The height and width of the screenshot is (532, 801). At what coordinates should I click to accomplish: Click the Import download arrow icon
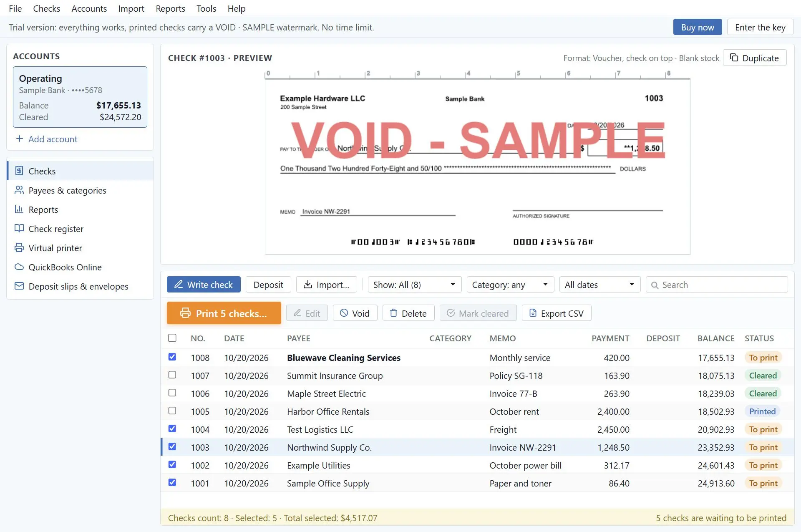point(308,284)
